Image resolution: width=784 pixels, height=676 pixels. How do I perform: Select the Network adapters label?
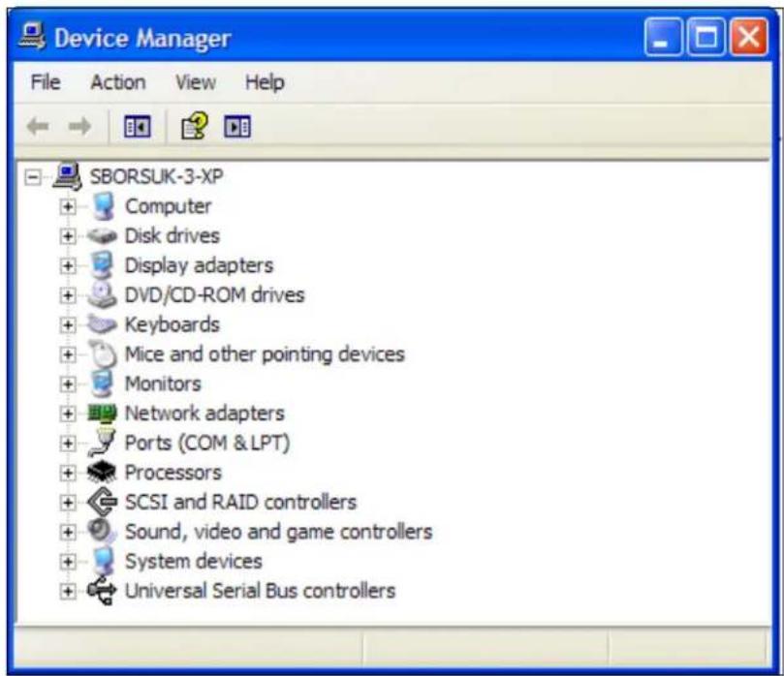[204, 414]
